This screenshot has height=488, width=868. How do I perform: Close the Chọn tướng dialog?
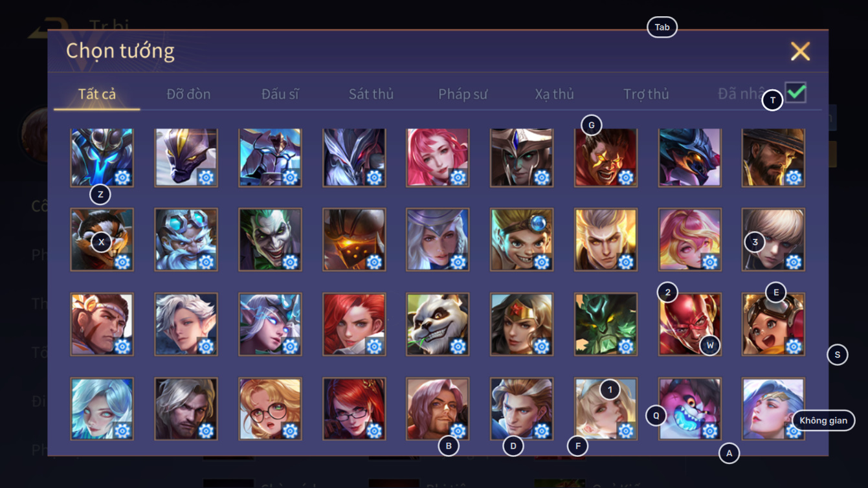pos(800,51)
